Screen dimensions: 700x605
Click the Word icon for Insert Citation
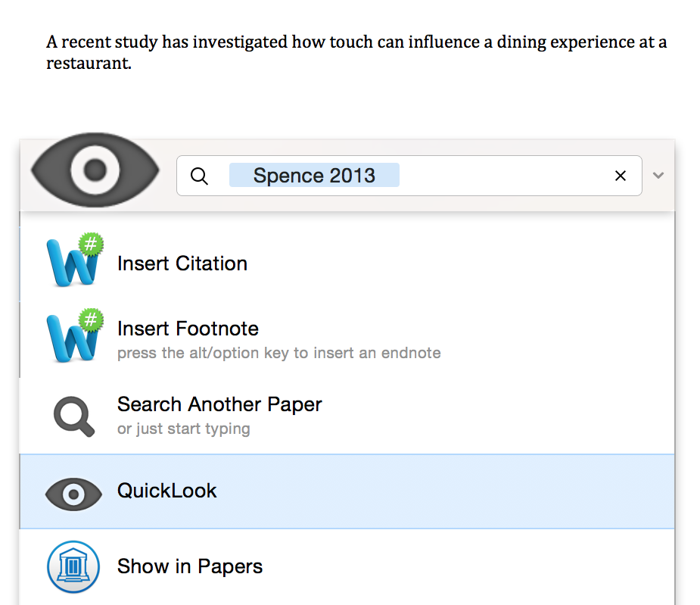pos(75,260)
